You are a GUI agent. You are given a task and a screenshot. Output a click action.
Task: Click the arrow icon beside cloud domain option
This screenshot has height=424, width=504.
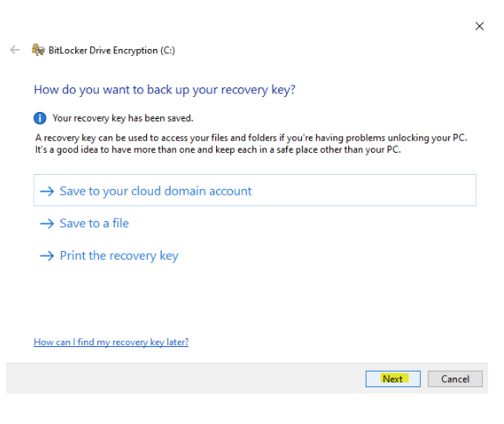click(47, 191)
